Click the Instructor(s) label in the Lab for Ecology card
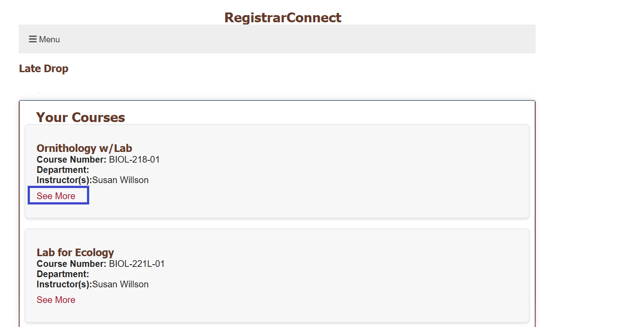The image size is (644, 327). pyautogui.click(x=64, y=284)
